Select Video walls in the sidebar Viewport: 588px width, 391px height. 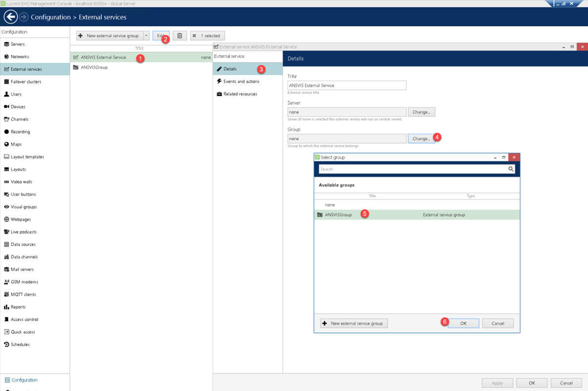tap(21, 182)
